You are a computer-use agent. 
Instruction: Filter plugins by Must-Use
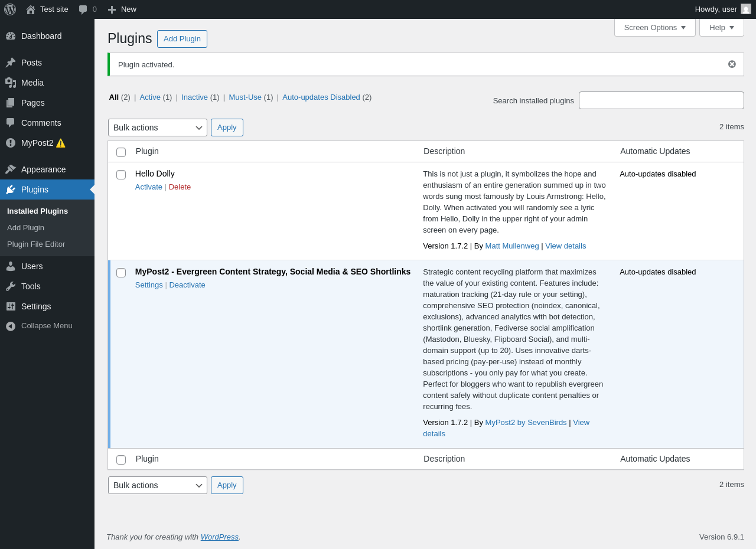coord(245,97)
